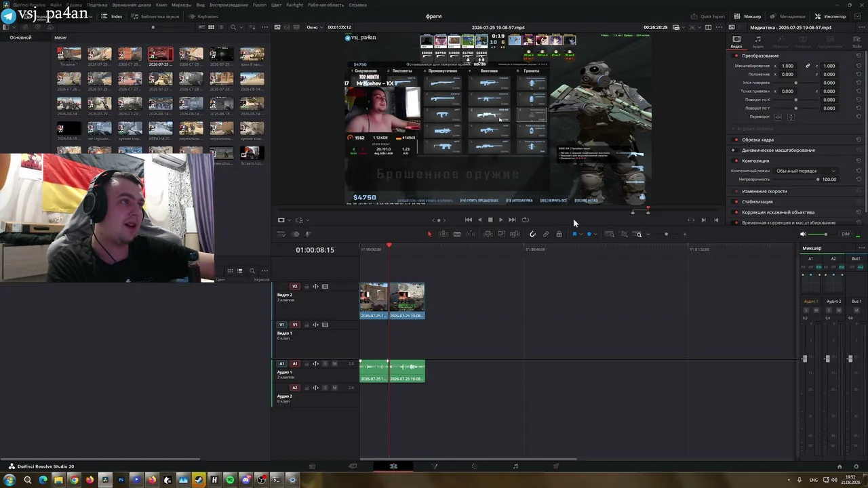868x488 pixels.
Task: Jump to last frame using transport control
Action: (512, 220)
